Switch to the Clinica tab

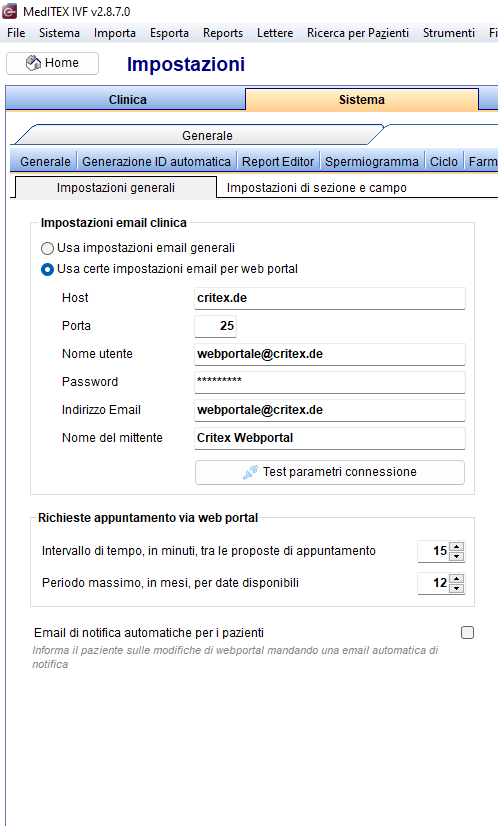(x=128, y=100)
